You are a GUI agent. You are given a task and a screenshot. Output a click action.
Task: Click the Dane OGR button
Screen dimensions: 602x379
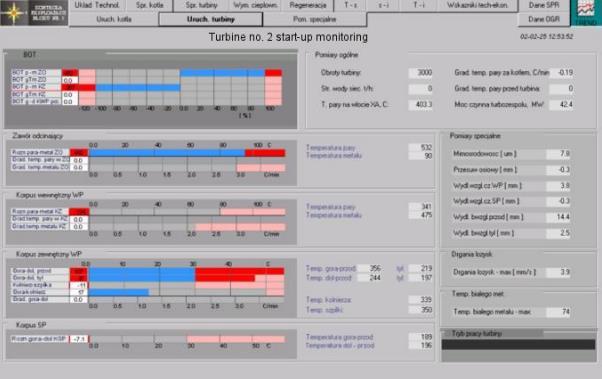(x=544, y=19)
